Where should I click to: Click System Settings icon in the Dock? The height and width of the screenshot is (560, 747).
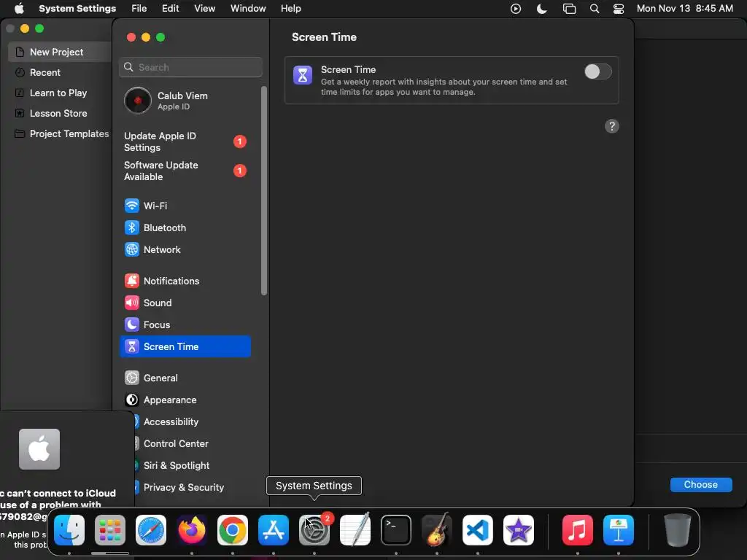314,530
